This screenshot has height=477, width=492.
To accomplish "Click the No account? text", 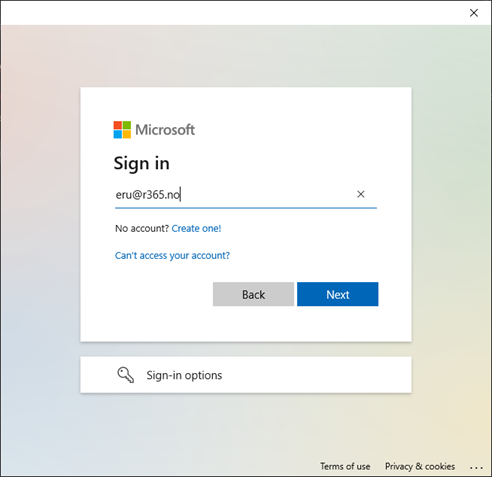I will point(142,229).
